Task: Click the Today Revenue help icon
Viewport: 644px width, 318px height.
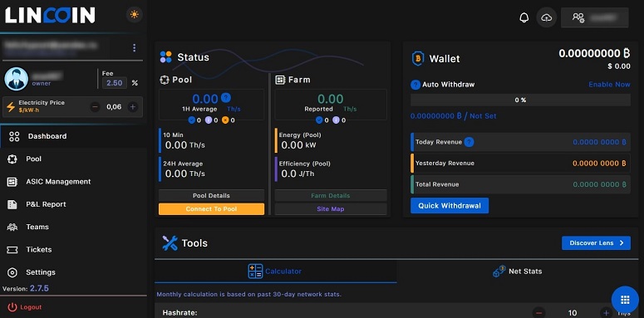Action: (469, 142)
